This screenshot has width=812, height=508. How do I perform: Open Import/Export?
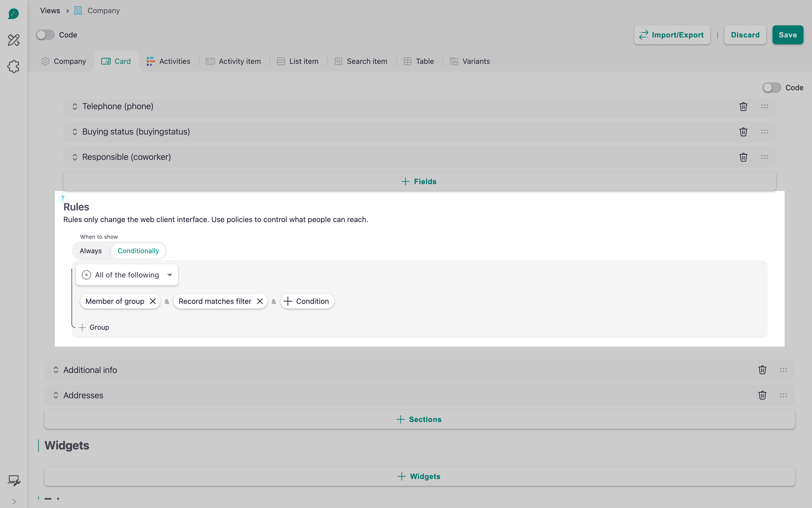point(672,35)
